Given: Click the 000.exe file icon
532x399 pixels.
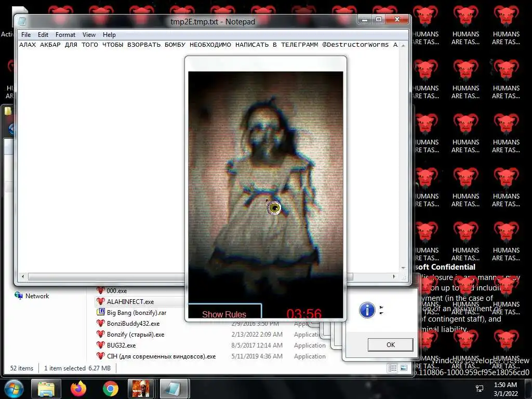Looking at the screenshot, I should click(100, 290).
